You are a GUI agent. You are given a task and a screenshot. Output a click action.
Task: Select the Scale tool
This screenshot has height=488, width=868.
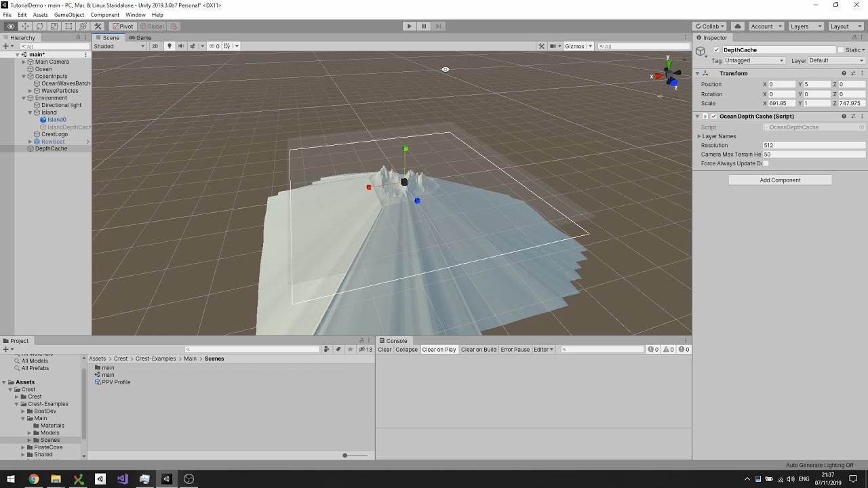coord(54,26)
